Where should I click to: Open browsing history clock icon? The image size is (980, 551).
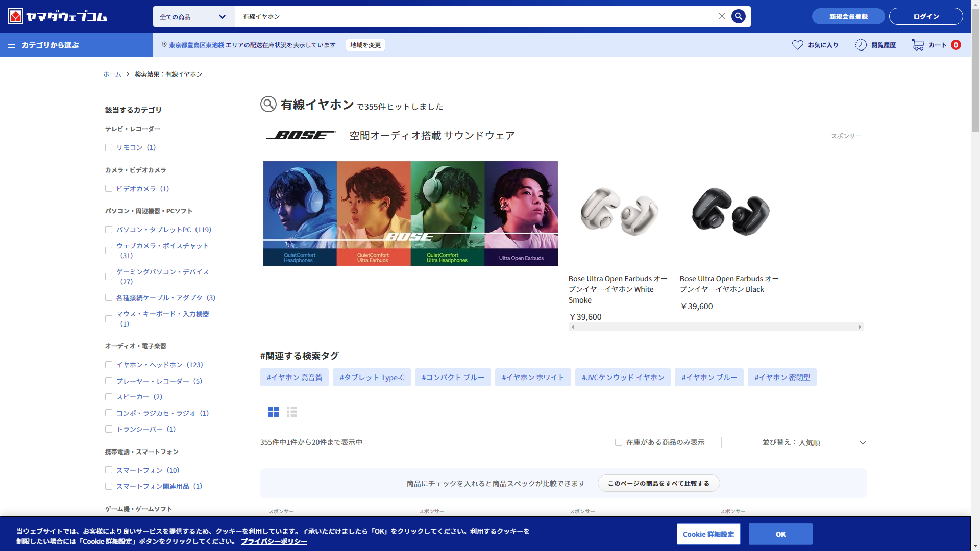[861, 45]
